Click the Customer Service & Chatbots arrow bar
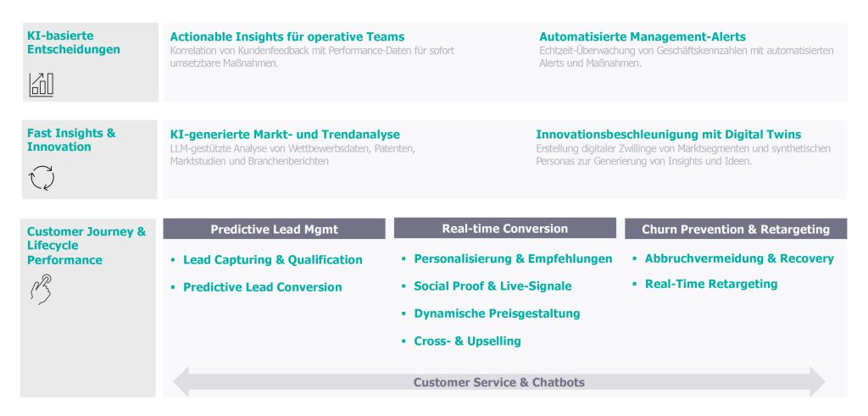This screenshot has height=416, width=868. point(498,382)
